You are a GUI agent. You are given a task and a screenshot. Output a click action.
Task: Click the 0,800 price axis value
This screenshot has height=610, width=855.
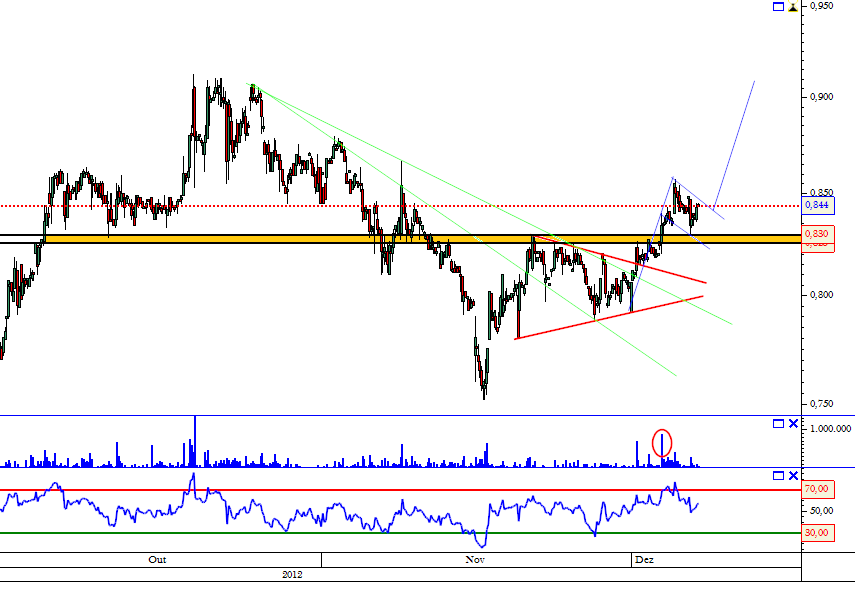coord(821,295)
